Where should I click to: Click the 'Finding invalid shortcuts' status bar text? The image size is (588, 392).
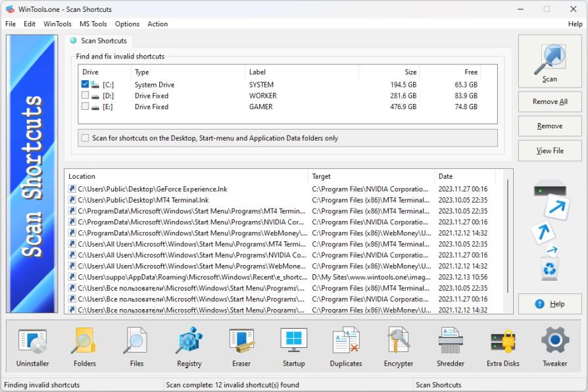click(x=42, y=385)
